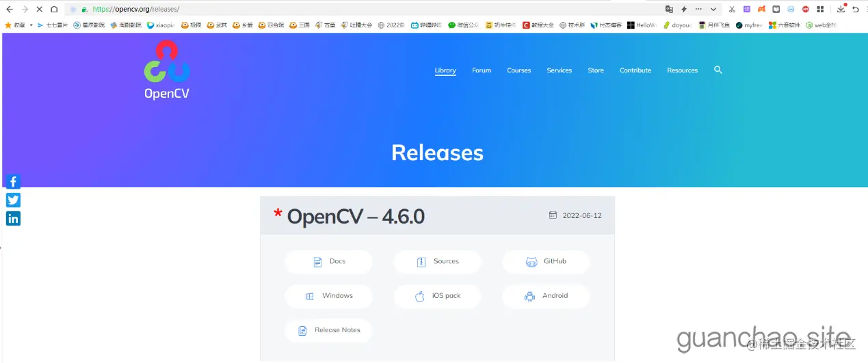Open the OpenCV 4.6.0 Docs button

click(328, 262)
